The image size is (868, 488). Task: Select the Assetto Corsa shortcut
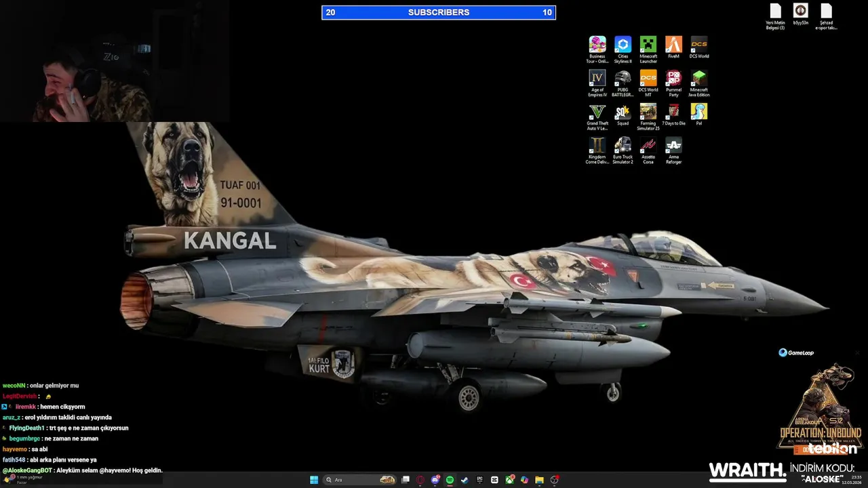[648, 150]
